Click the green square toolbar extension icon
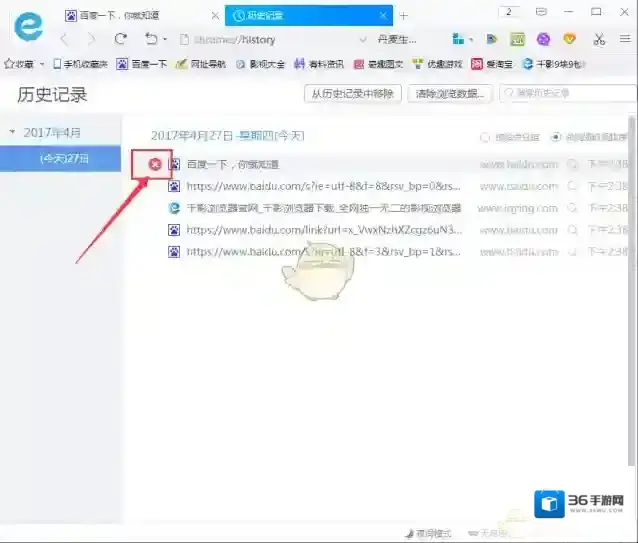This screenshot has height=543, width=638. coord(517,39)
